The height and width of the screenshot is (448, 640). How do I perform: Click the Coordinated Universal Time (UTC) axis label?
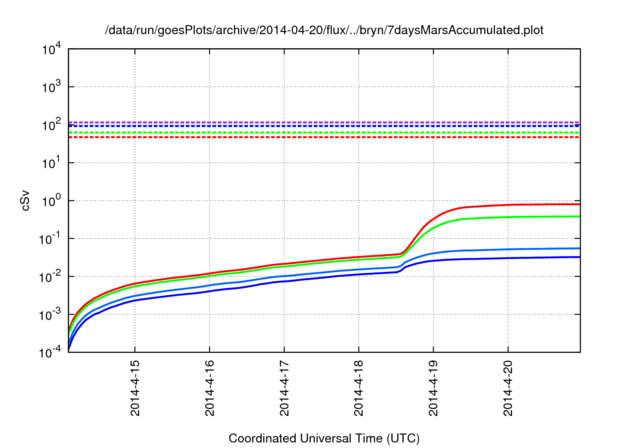[324, 438]
